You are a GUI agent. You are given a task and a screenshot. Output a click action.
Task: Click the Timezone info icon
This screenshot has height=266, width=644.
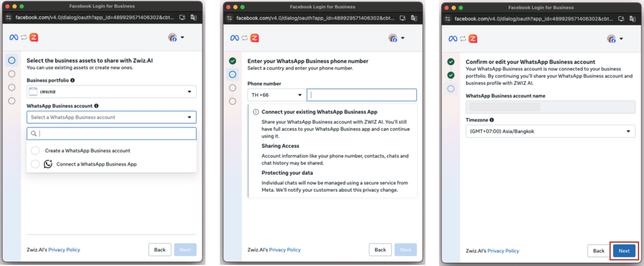tap(492, 119)
